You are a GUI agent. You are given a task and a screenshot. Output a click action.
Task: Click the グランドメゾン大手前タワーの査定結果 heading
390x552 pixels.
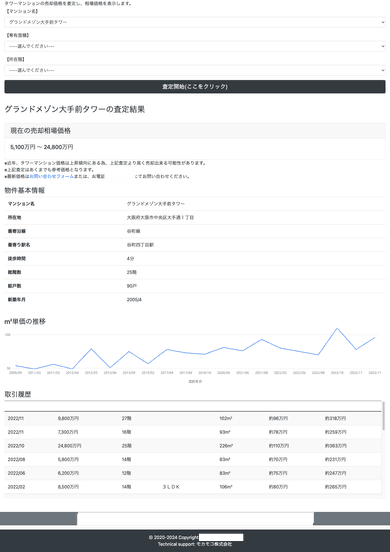75,109
